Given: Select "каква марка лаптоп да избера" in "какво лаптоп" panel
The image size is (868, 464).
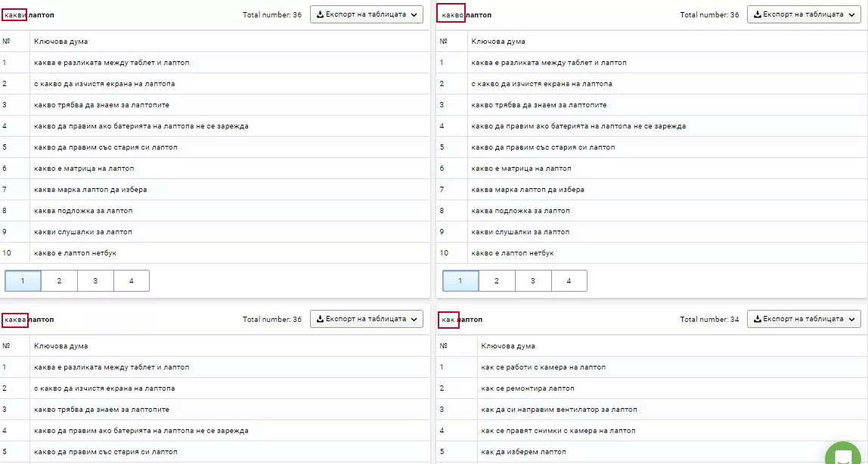Looking at the screenshot, I should click(x=652, y=190).
